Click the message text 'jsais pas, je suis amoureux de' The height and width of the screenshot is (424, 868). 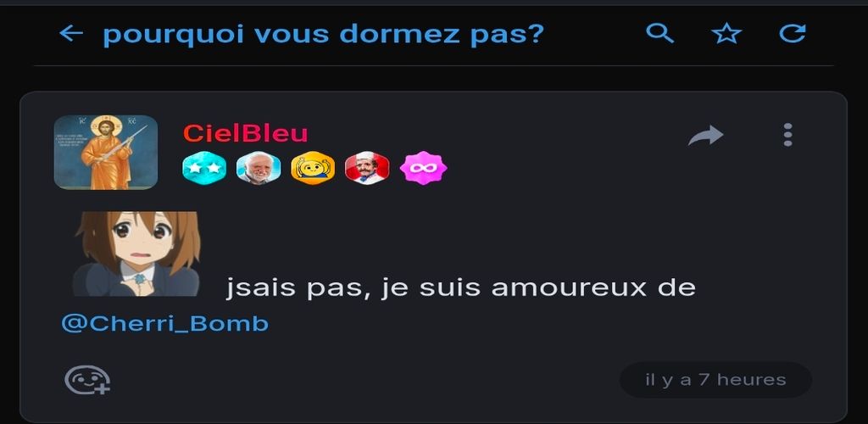point(460,288)
